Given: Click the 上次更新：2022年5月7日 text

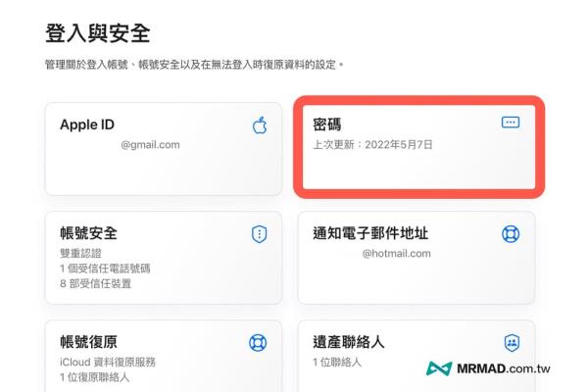Looking at the screenshot, I should (372, 144).
